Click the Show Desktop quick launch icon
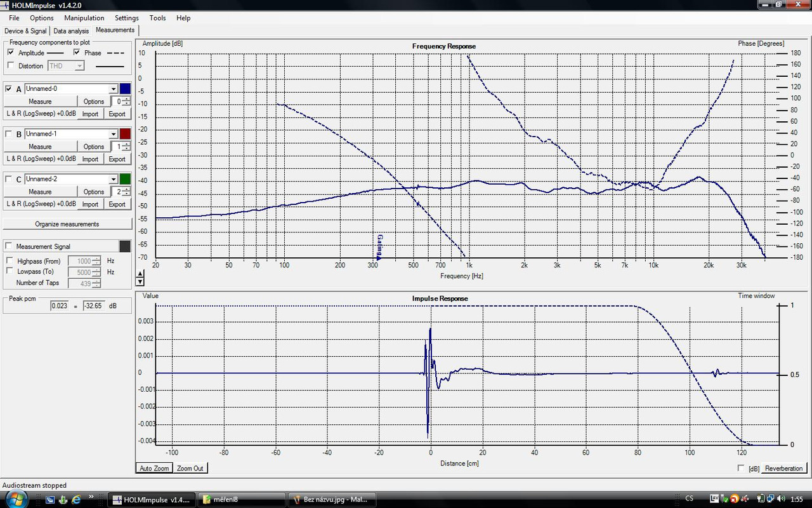 pyautogui.click(x=50, y=500)
